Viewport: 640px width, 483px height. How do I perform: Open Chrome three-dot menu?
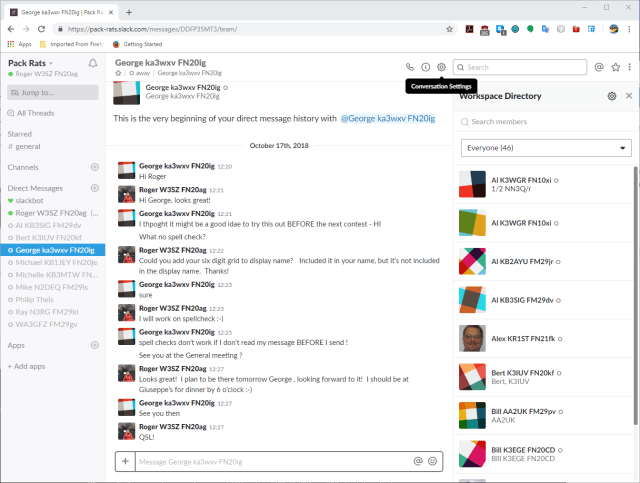(629, 29)
